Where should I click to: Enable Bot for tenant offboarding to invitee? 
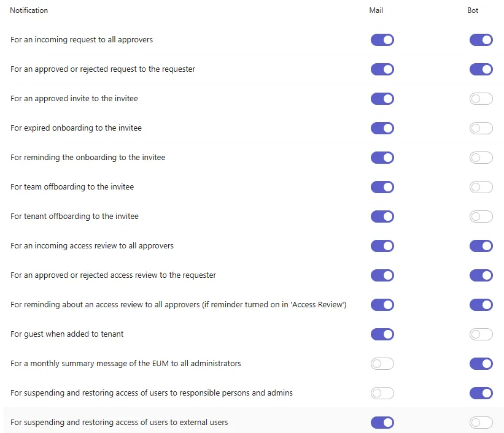(481, 216)
